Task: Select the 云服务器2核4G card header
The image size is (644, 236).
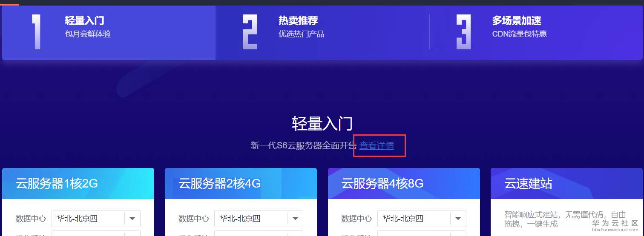Action: click(241, 184)
